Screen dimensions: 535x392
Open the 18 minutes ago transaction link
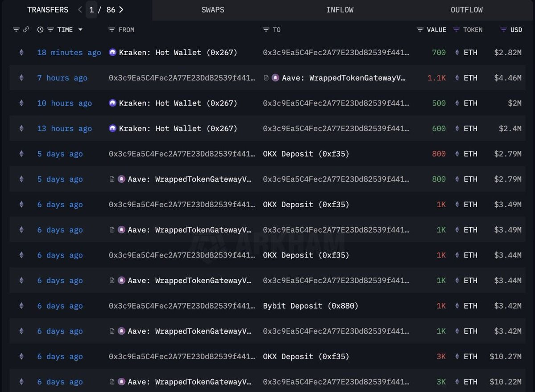(69, 53)
